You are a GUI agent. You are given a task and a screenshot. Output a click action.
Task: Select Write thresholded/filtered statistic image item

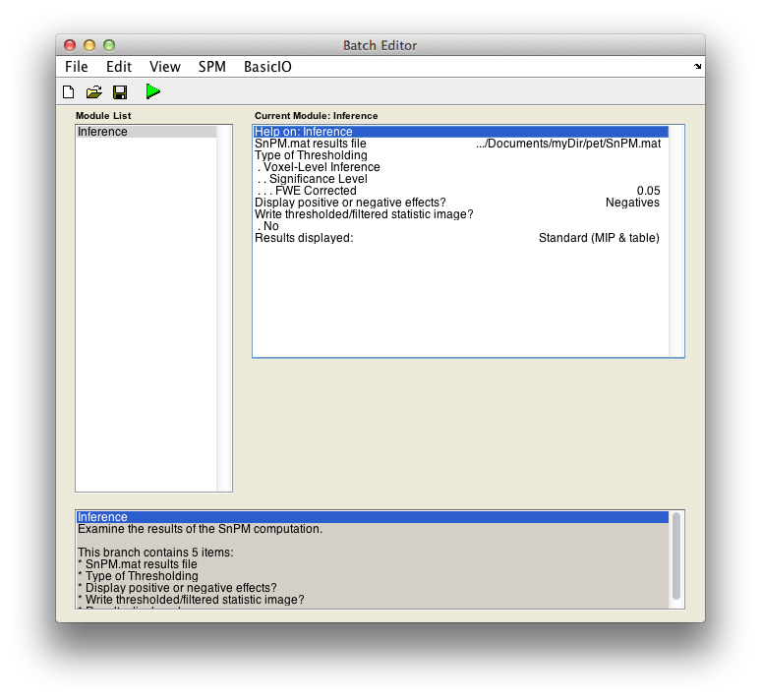[460, 214]
